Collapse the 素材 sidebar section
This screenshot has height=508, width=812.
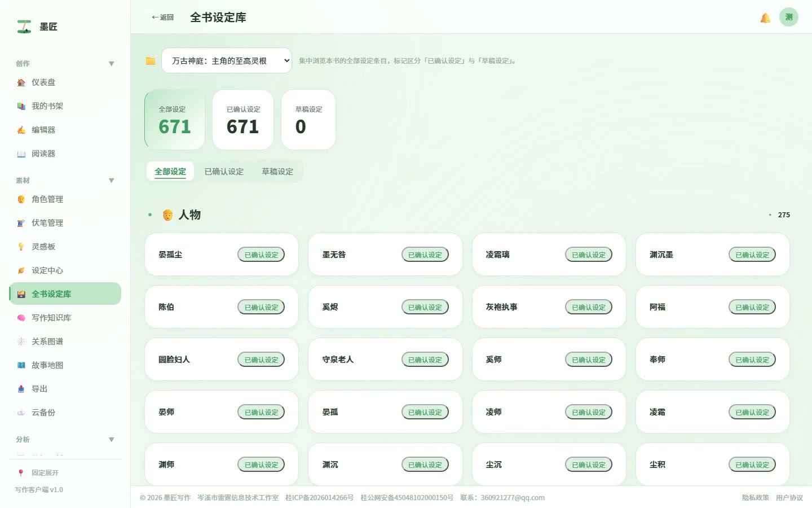coord(111,181)
